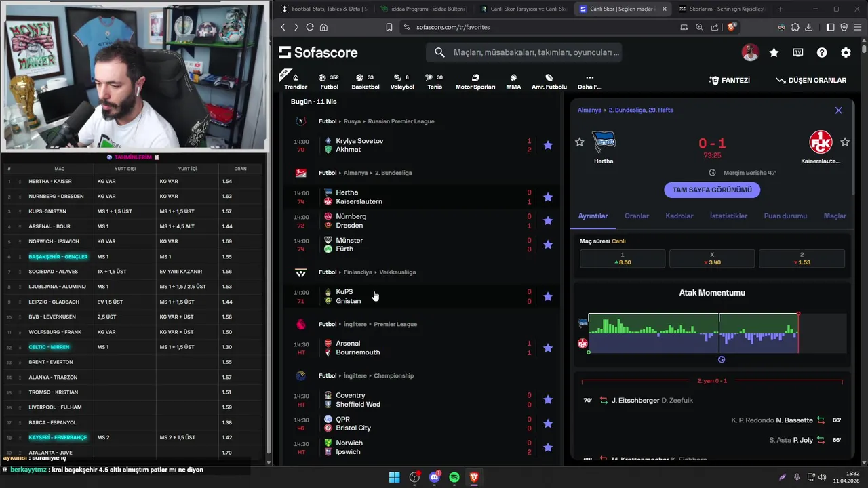Favorite the Kaiserslautern team star in panel
The image size is (868, 488).
pos(845,142)
